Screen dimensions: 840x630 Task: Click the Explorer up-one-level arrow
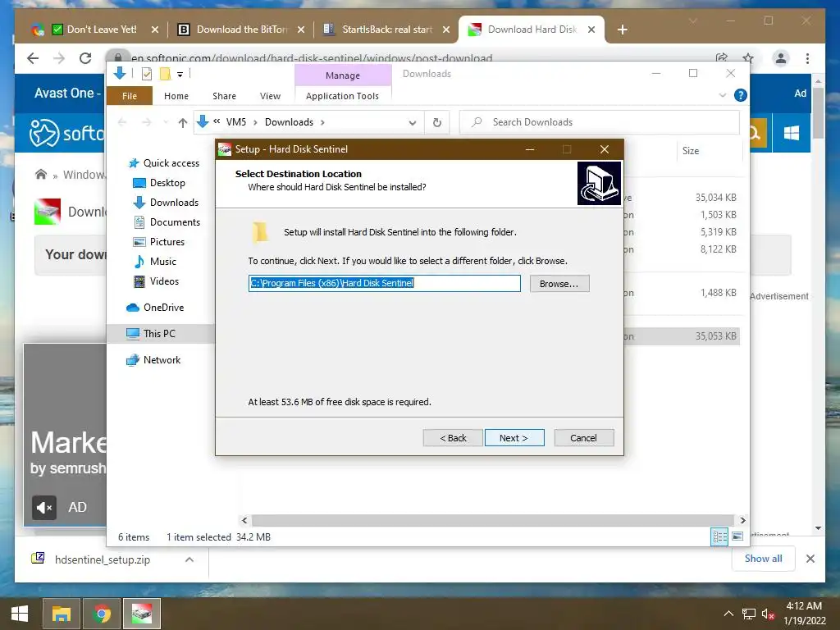click(x=183, y=123)
